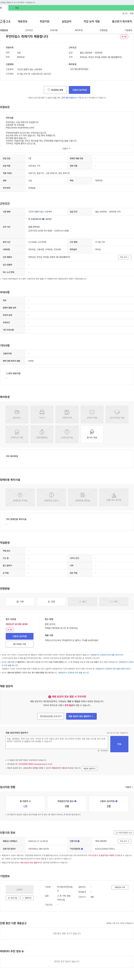Open the 취업지원 menu
Viewport: 134px width, 980px height.
tap(45, 22)
